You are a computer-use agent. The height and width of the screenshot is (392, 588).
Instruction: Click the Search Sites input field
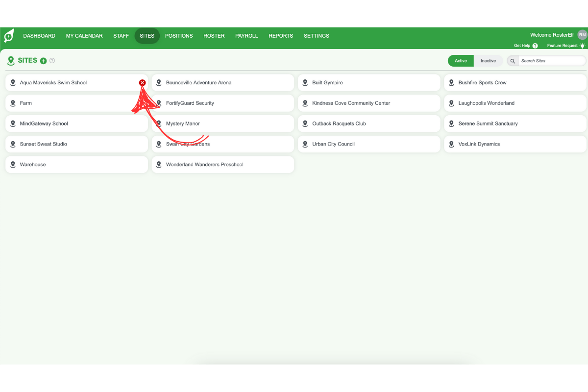549,61
